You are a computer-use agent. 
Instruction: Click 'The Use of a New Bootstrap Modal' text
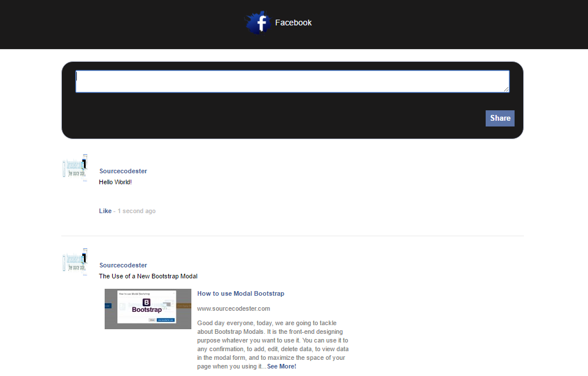148,277
